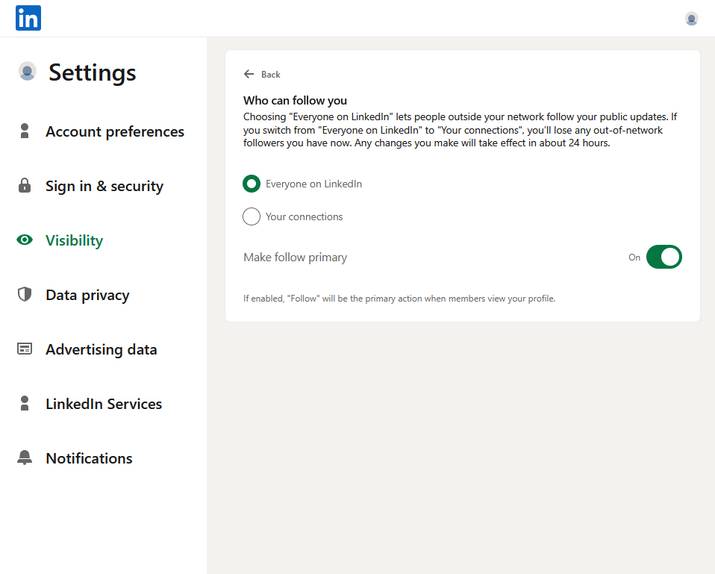Open Notifications settings
The height and width of the screenshot is (574, 715).
(89, 458)
